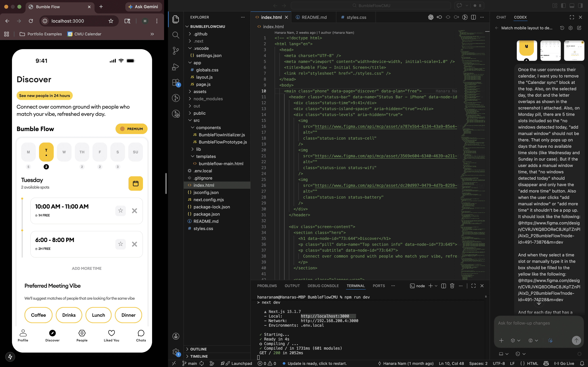The height and width of the screenshot is (367, 588).
Task: Collapse the components folder
Action: pos(208,127)
